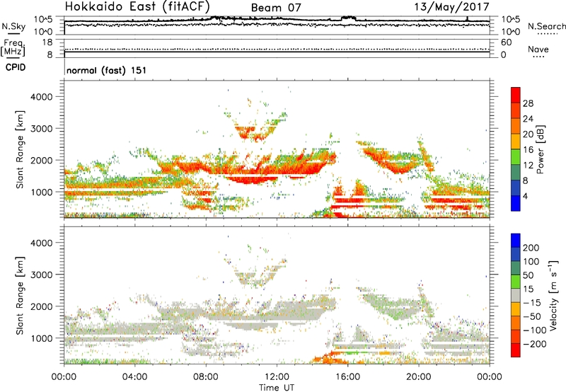566x392 pixels.
Task: Click the '12' power colorbar tick
Action: 528,166
